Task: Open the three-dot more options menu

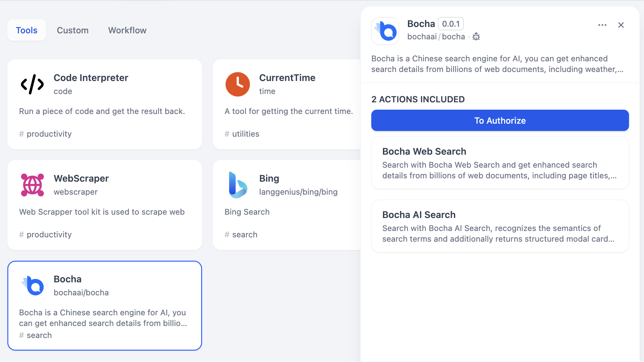Action: coord(602,25)
